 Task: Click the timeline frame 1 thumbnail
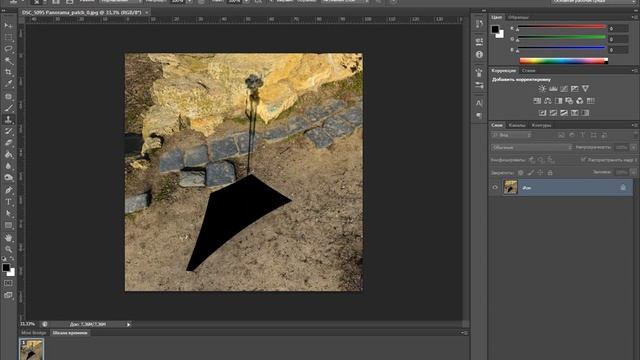pos(31,350)
